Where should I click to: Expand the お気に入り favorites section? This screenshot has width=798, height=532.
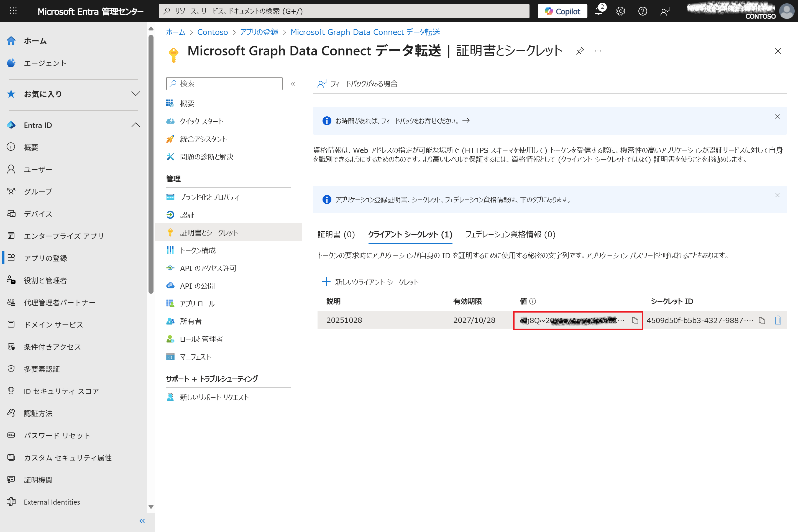click(x=135, y=94)
